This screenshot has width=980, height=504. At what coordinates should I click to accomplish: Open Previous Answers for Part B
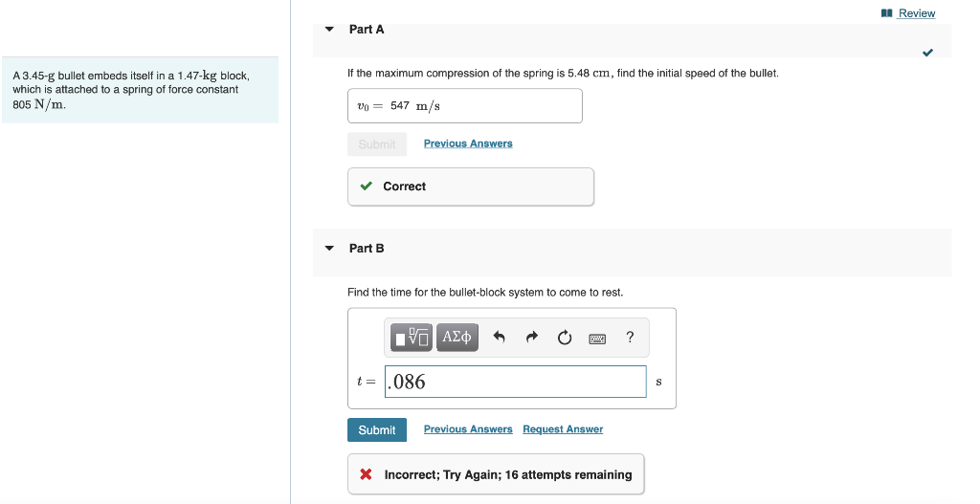click(x=468, y=429)
